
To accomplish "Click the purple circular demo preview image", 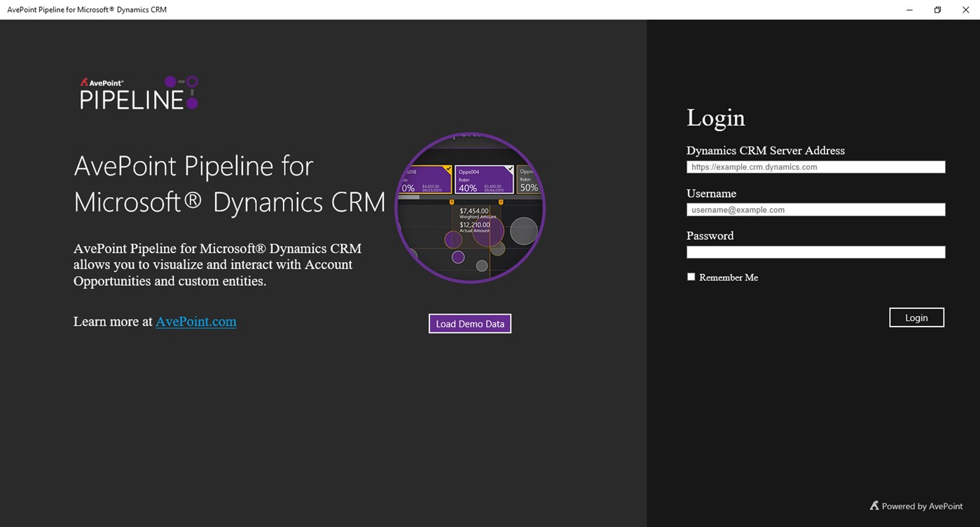I will (x=469, y=207).
